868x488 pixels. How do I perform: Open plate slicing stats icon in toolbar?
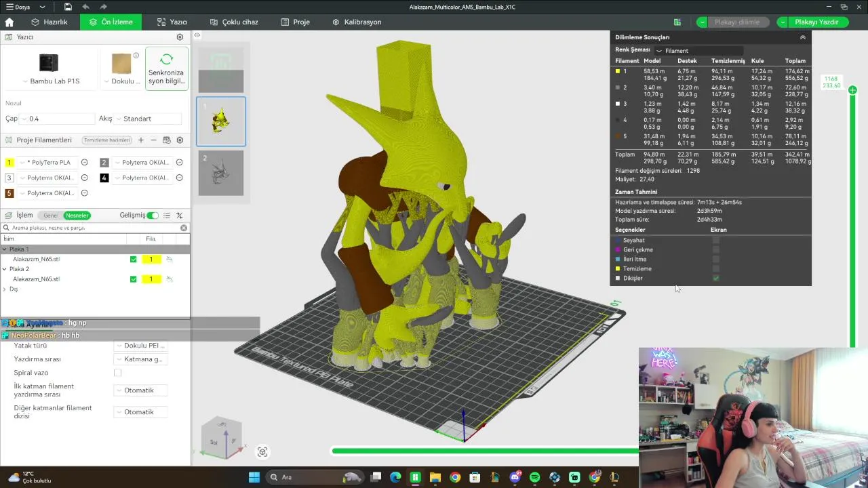click(x=677, y=22)
